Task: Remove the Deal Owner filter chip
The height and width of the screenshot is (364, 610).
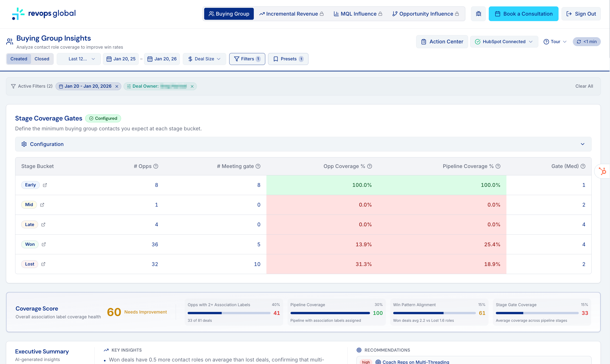Action: point(192,86)
